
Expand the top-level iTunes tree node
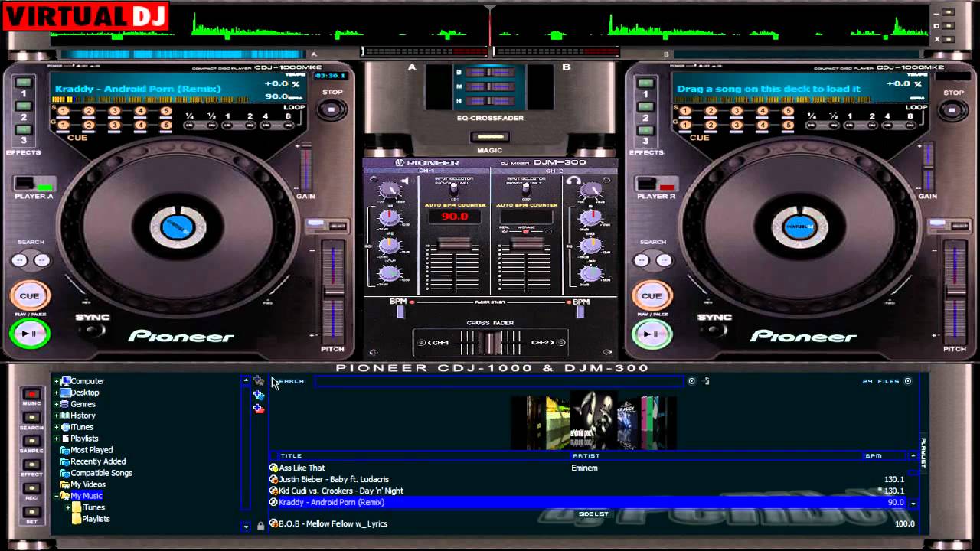(x=56, y=427)
